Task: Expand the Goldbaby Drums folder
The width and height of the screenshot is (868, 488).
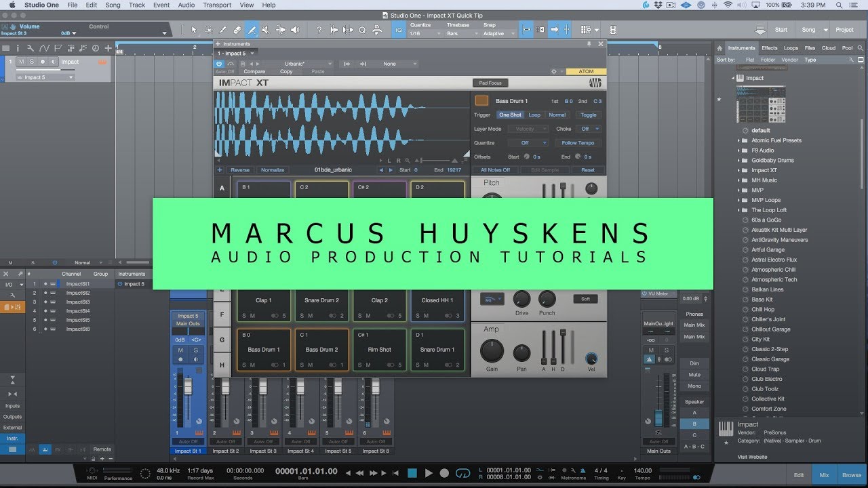Action: click(x=738, y=161)
